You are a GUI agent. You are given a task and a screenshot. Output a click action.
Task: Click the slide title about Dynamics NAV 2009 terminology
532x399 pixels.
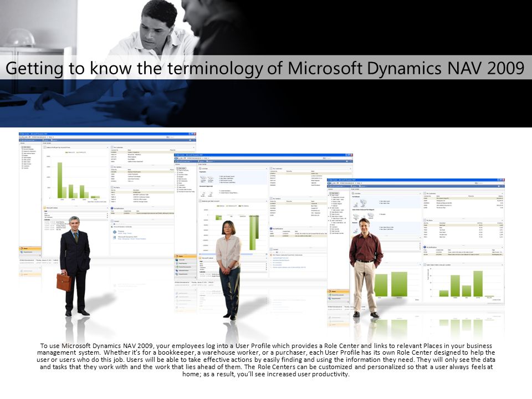(265, 68)
